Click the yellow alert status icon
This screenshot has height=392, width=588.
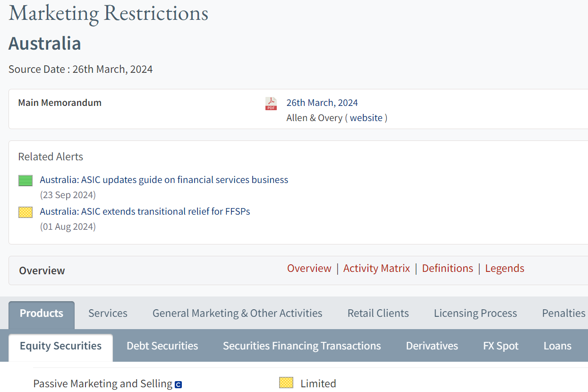coord(26,212)
